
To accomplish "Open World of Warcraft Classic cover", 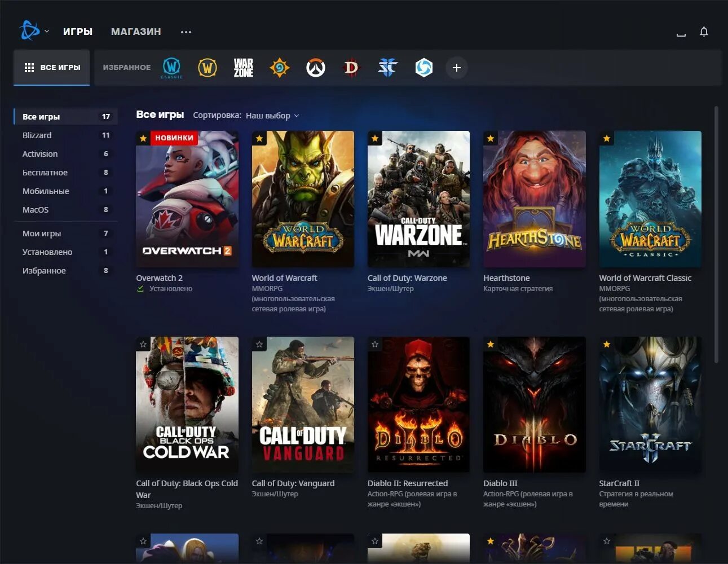I will 650,199.
